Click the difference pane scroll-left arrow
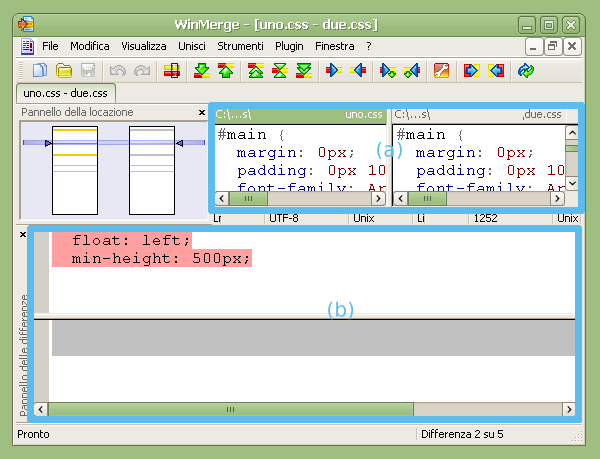 pyautogui.click(x=41, y=409)
